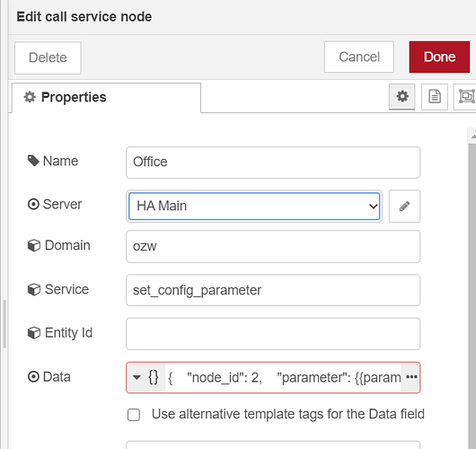Delete the call service node
This screenshot has height=449, width=476.
[x=48, y=57]
